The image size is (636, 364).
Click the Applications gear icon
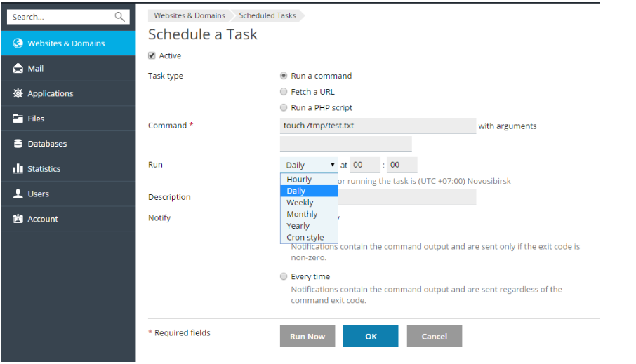click(18, 93)
